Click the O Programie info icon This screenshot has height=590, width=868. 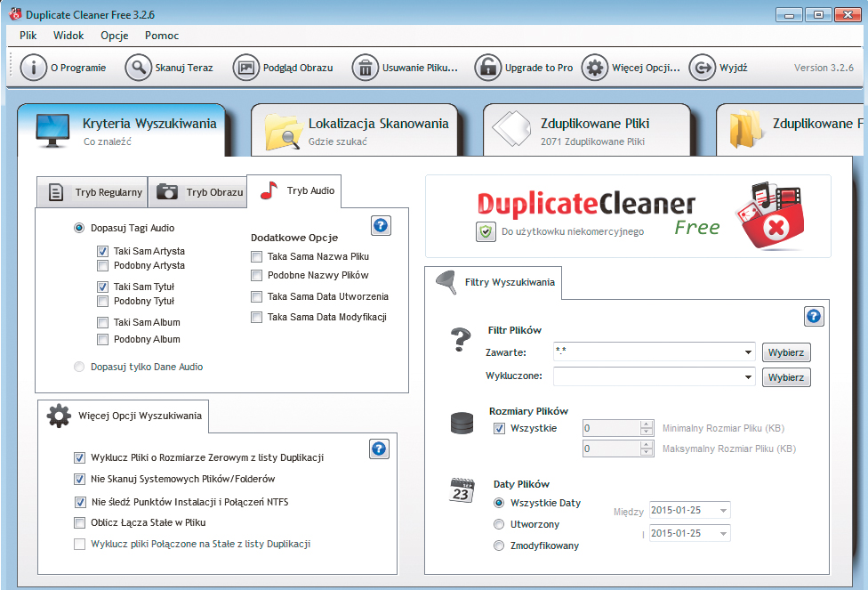coord(34,68)
